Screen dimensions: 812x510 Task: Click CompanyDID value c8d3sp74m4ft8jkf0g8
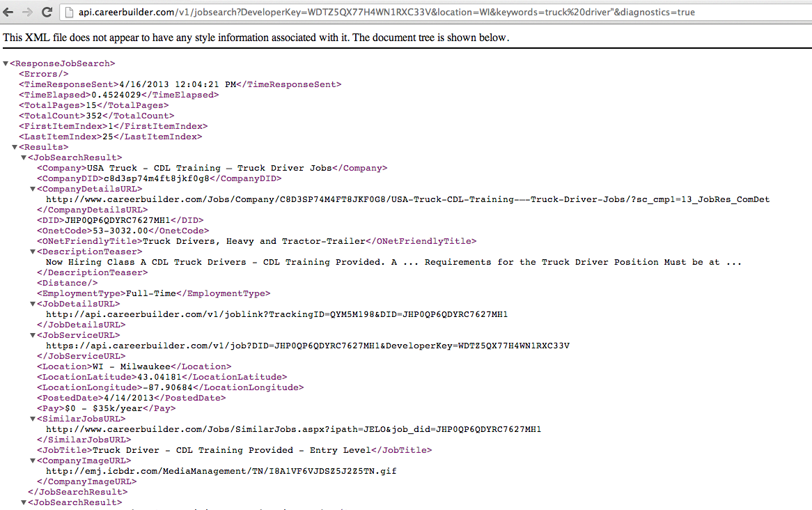[x=157, y=178]
